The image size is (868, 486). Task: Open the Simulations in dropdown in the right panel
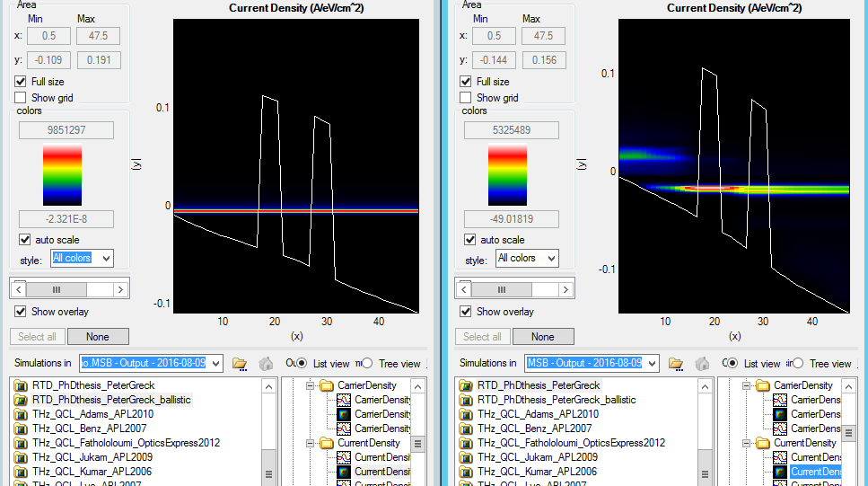pyautogui.click(x=651, y=363)
